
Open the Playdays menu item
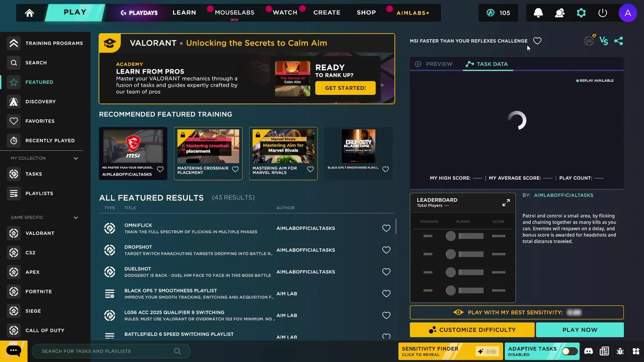tap(139, 13)
